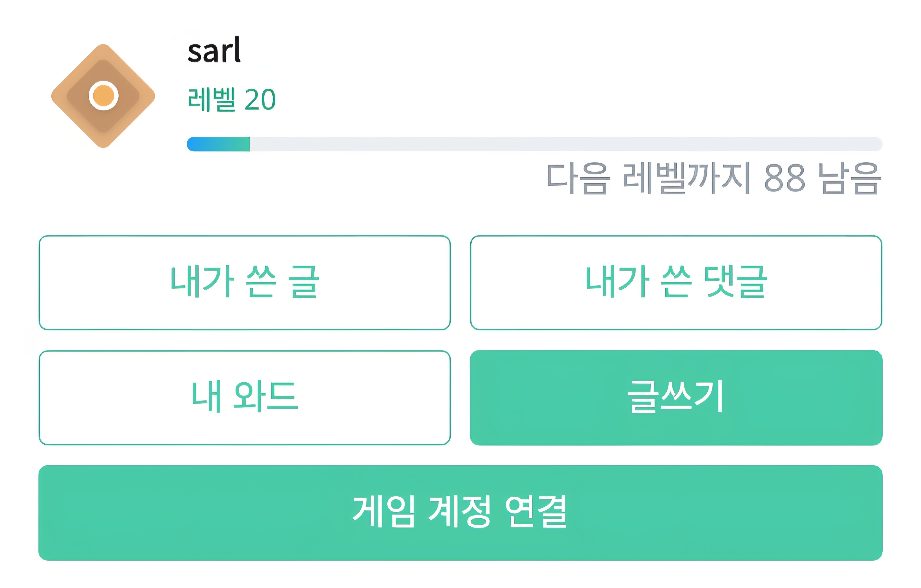This screenshot has width=921, height=588.
Task: Click the filled blue-green part of level bar
Action: (x=218, y=144)
